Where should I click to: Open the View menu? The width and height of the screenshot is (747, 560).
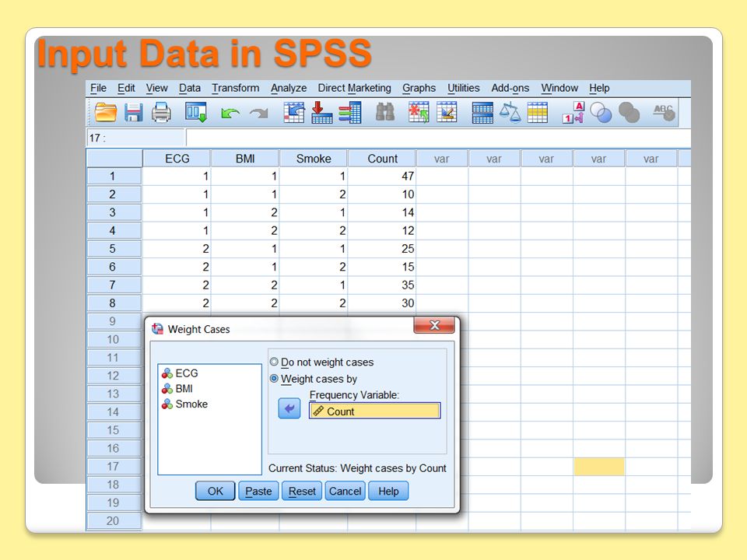point(156,88)
